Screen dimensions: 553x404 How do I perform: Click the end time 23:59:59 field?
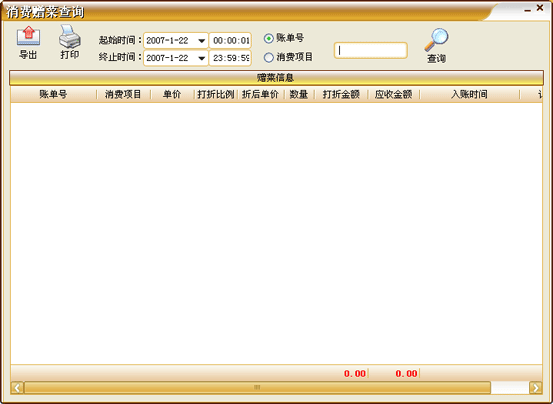tap(230, 58)
